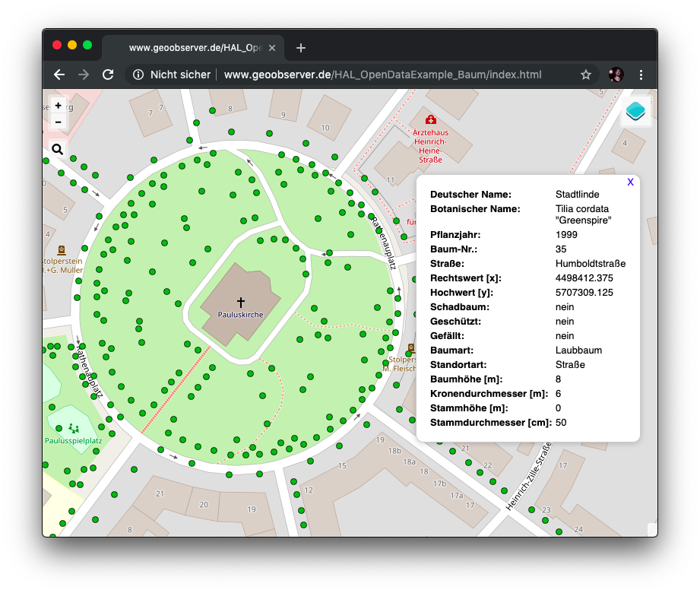Click the Ärztehaus Heinrich-Heine-Straße medical icon
The image size is (700, 593).
[430, 120]
